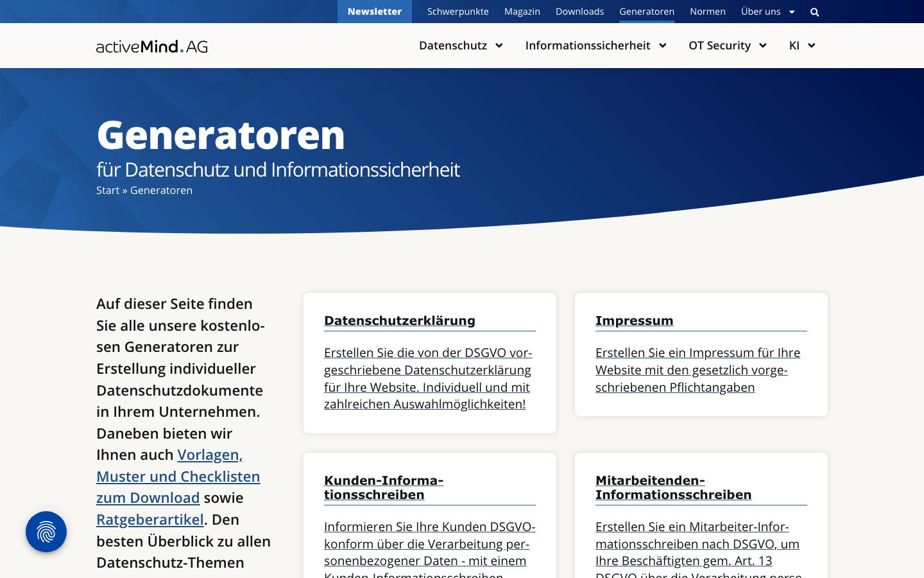Open the activeMind AG logo homepage

152,46
